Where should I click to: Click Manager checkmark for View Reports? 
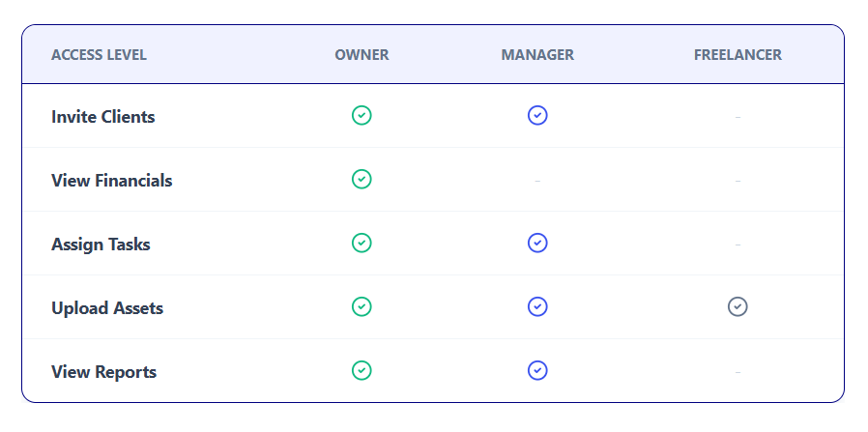point(537,371)
